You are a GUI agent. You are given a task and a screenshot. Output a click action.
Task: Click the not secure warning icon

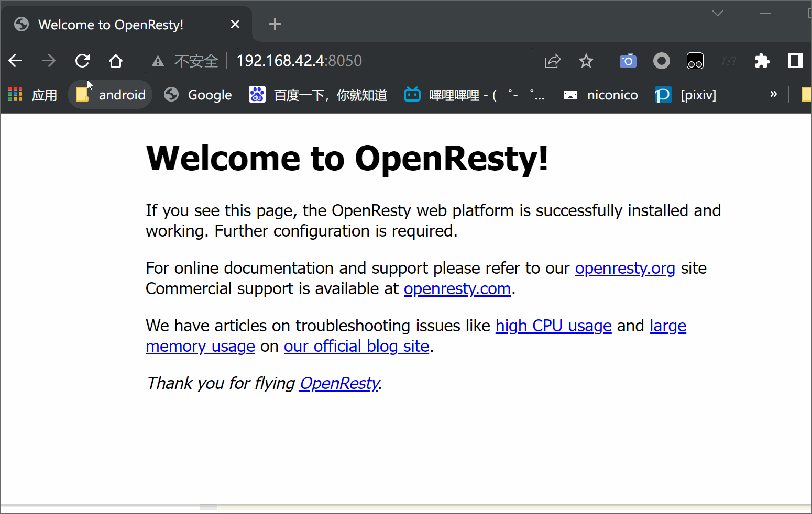pyautogui.click(x=158, y=61)
